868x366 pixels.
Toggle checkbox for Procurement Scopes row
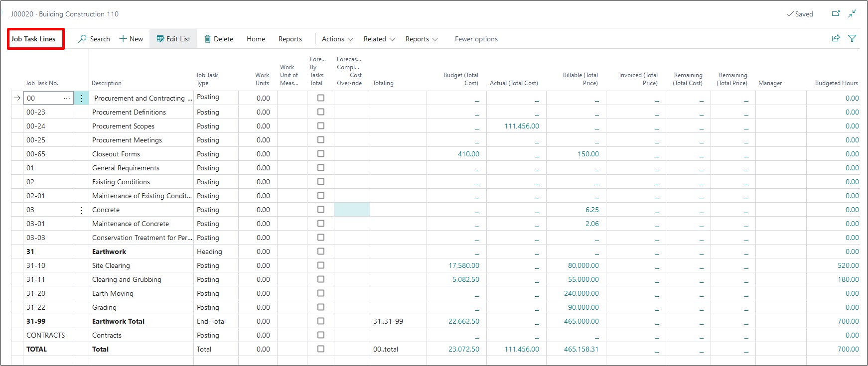pyautogui.click(x=321, y=126)
